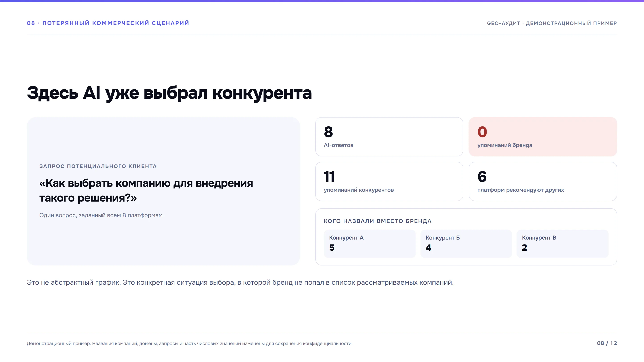Click the sentence starting "Это не абстрактный график"
The width and height of the screenshot is (644, 362).
pyautogui.click(x=240, y=282)
